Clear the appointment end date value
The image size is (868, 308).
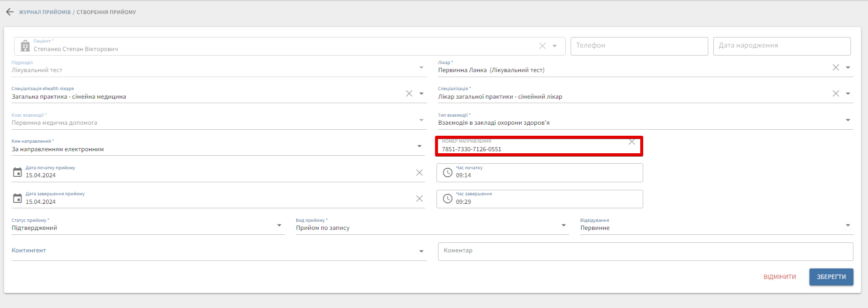pos(419,199)
